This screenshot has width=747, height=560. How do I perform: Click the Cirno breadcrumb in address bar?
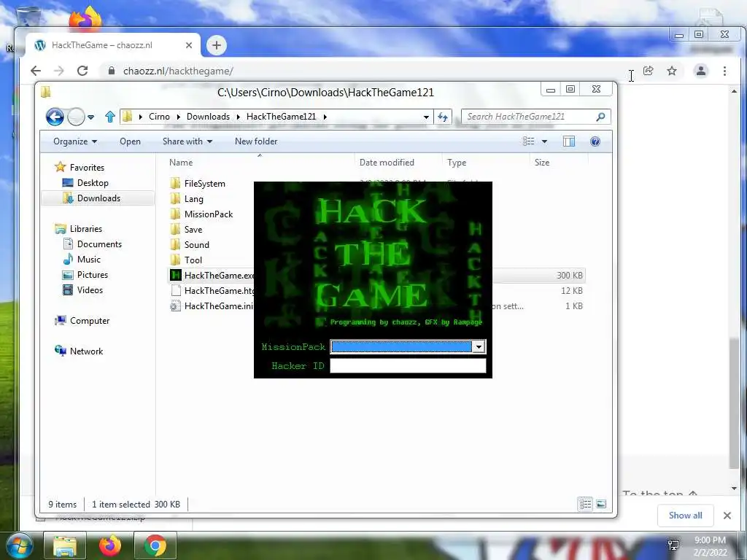pyautogui.click(x=159, y=117)
